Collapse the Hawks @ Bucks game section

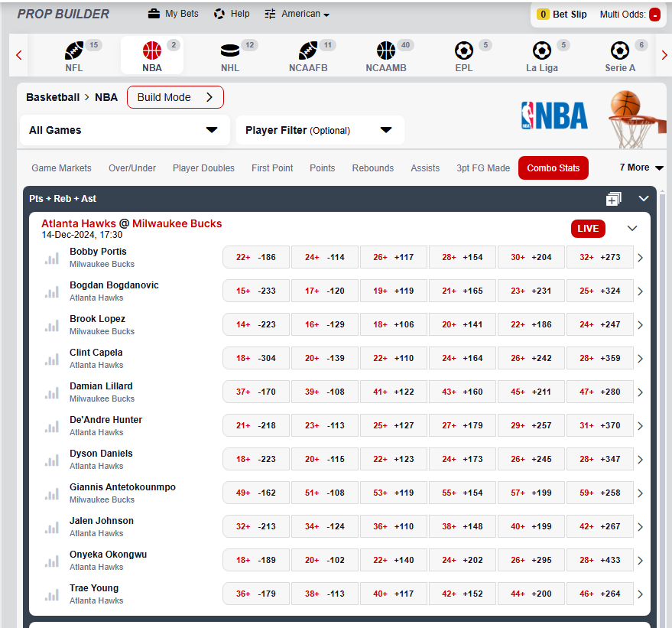[x=631, y=228]
